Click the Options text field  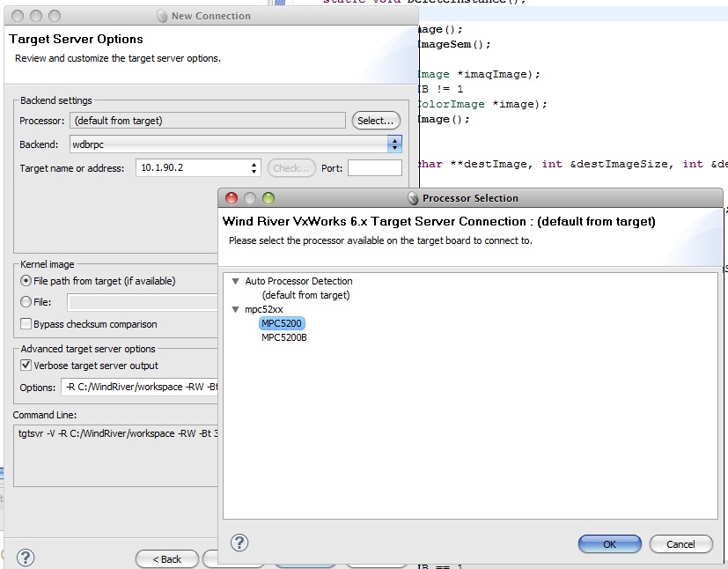(139, 387)
